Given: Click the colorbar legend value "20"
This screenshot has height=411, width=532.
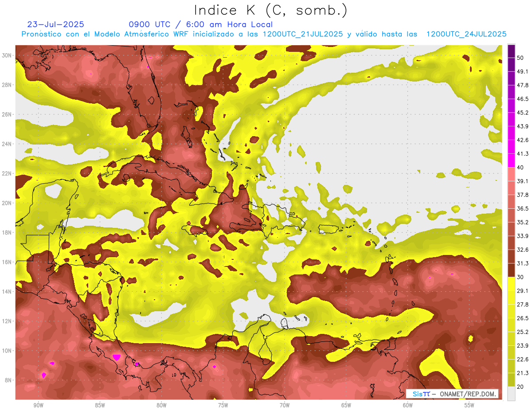Looking at the screenshot, I should (520, 387).
